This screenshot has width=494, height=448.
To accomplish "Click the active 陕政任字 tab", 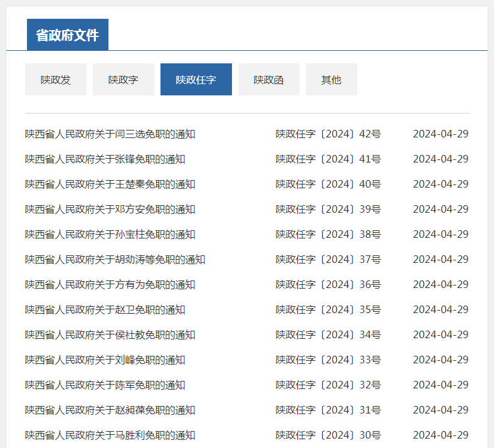I will [x=196, y=80].
